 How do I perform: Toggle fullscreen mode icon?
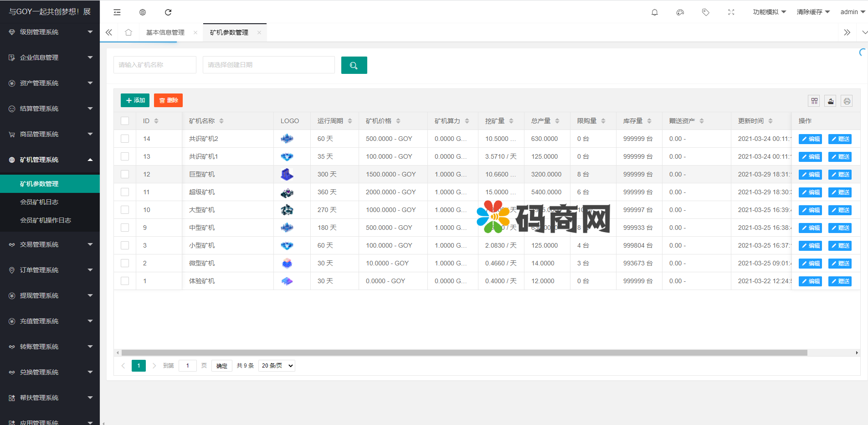coord(731,12)
